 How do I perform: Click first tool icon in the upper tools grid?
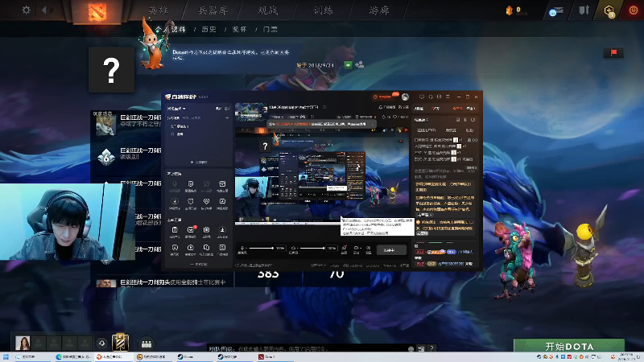(175, 186)
